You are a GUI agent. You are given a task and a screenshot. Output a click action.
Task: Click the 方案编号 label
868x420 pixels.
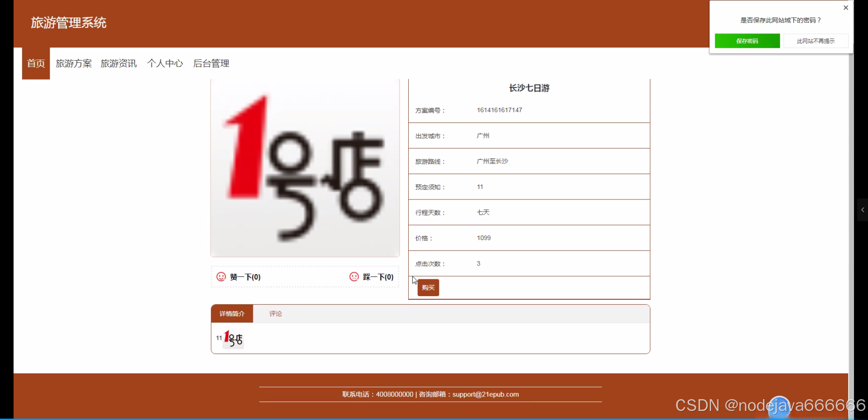point(430,110)
